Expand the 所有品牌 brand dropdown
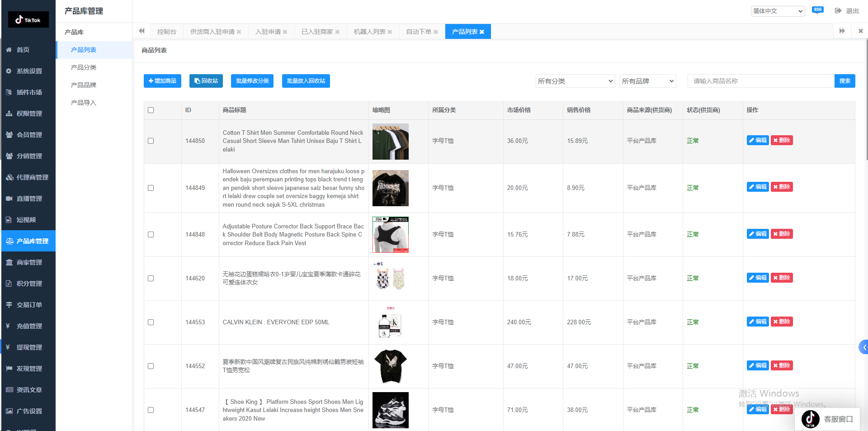Viewport: 868px width, 431px height. [x=647, y=81]
